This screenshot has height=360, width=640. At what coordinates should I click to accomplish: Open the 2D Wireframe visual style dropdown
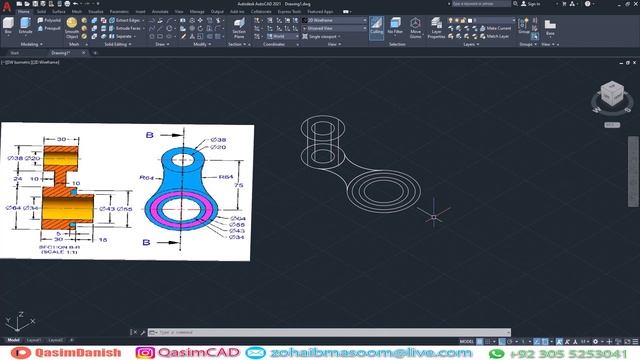(x=335, y=20)
